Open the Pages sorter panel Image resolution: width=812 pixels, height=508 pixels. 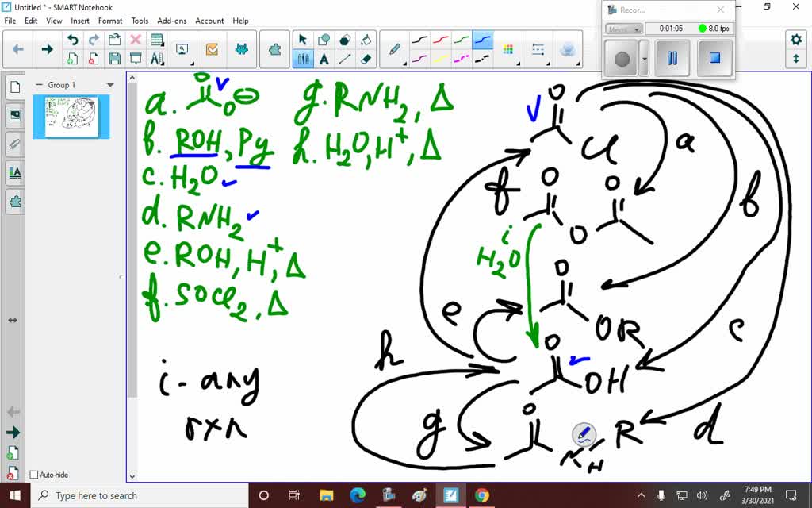tap(13, 87)
